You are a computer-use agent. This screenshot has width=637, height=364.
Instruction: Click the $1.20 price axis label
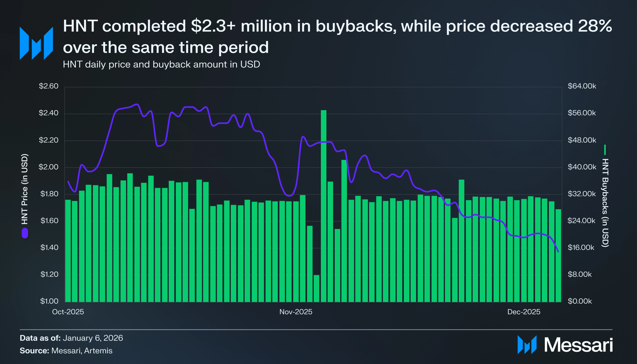tap(49, 274)
